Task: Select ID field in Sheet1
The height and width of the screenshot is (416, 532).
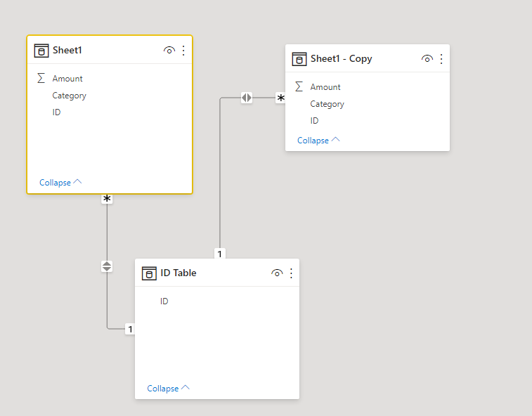Action: point(56,112)
